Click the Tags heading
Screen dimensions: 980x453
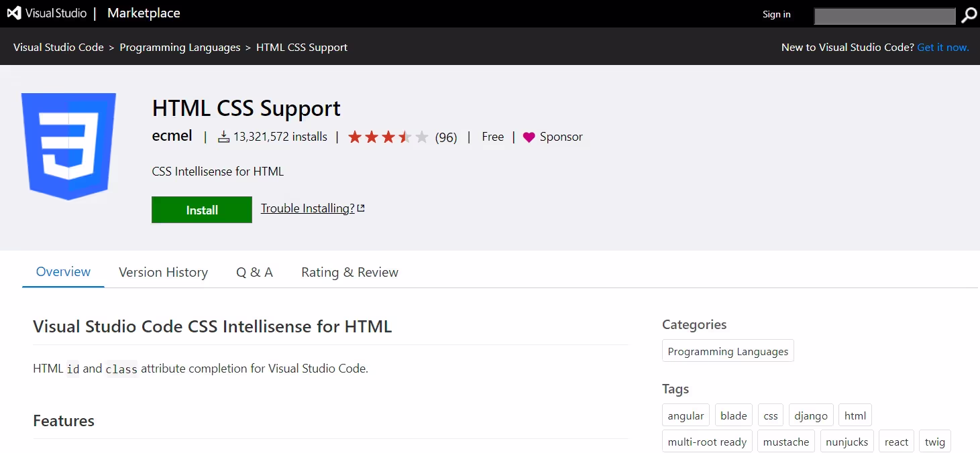[x=675, y=389]
